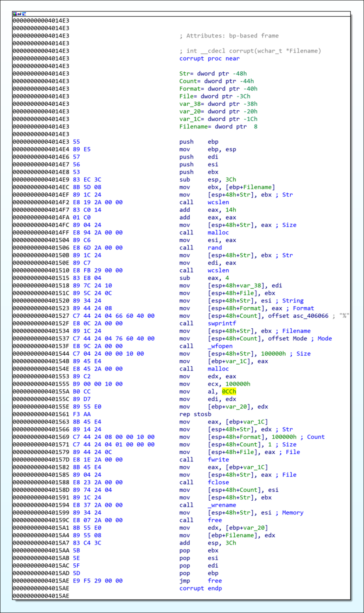Click address 00000000004014E6 of 'push edi'

coord(41,157)
